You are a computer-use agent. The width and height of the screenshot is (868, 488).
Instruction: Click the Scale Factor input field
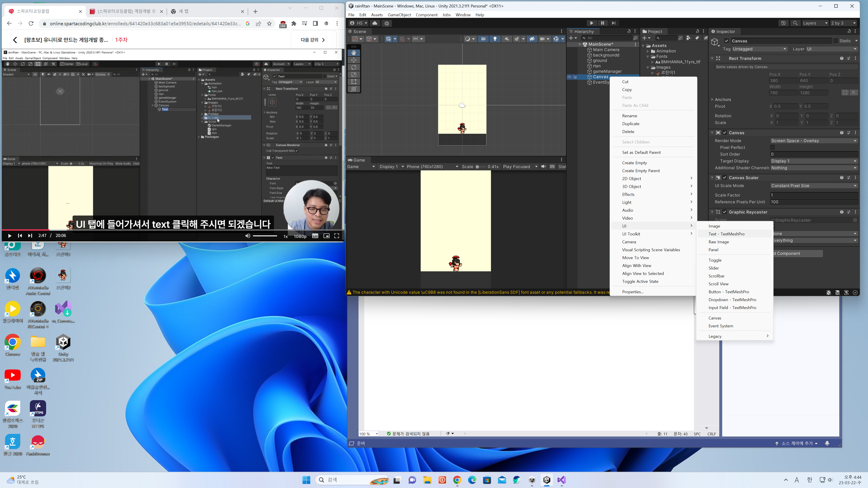[814, 195]
